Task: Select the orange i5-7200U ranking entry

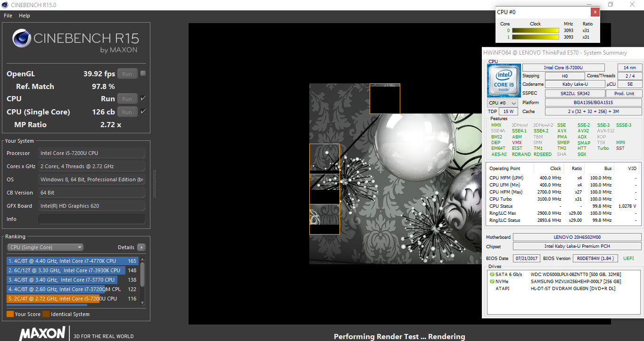Action: 73,299
